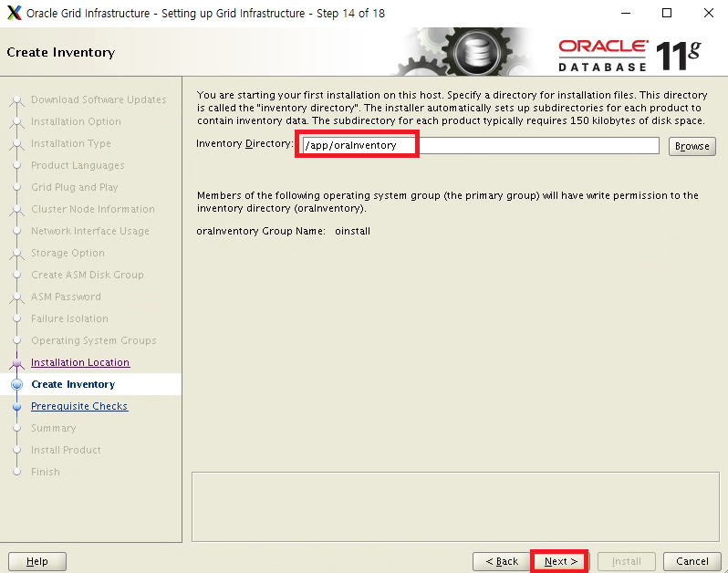Open the Help dialog
The height and width of the screenshot is (573, 728).
tap(37, 561)
